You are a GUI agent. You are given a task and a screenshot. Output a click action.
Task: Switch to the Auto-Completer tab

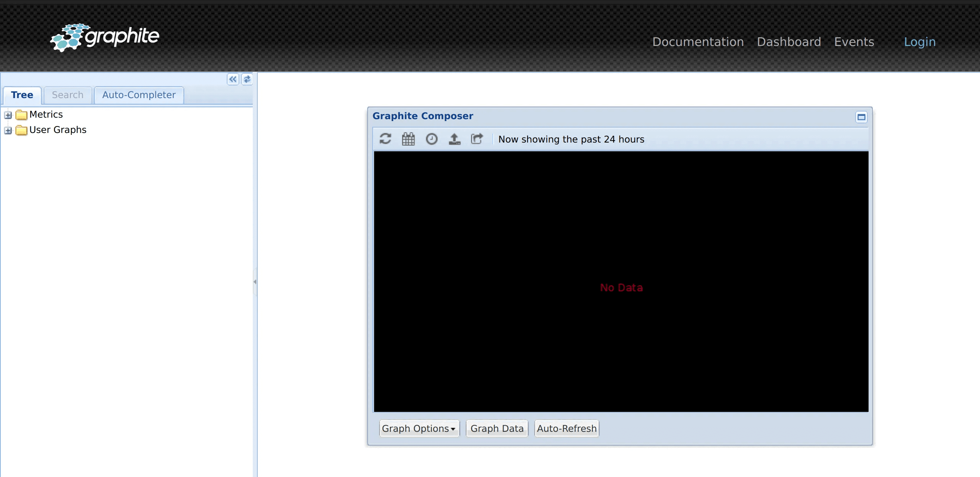click(x=139, y=95)
